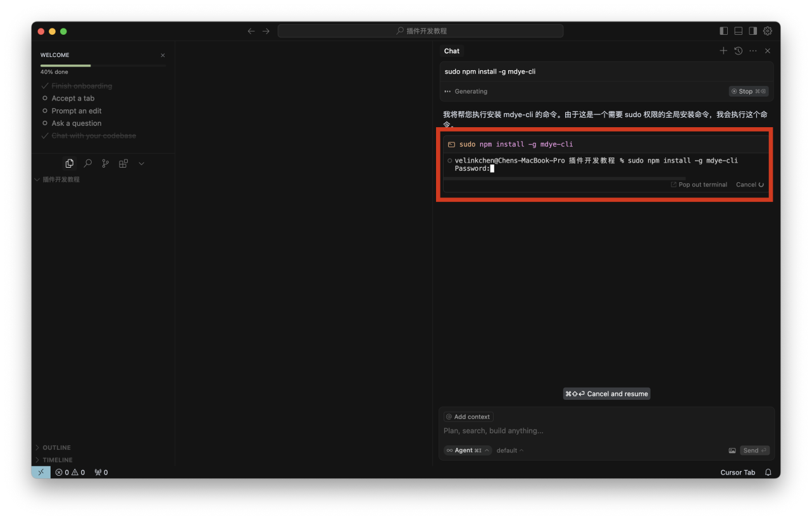812x520 pixels.
Task: Start a new chat with plus icon
Action: point(723,51)
